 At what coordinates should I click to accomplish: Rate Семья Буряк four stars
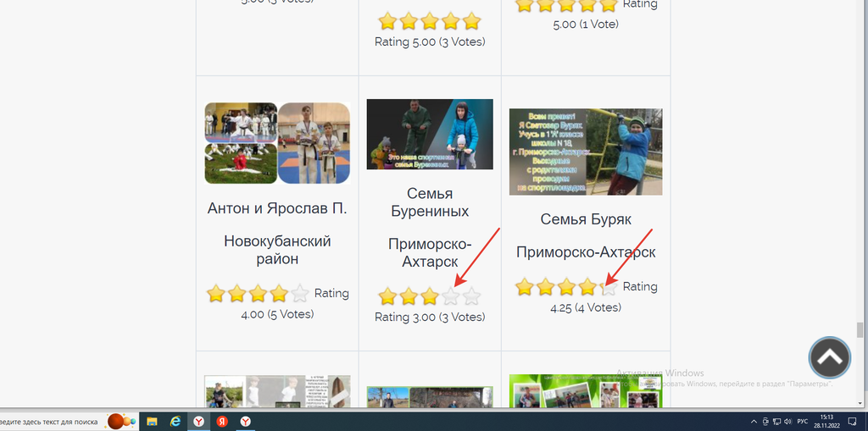[x=587, y=286]
